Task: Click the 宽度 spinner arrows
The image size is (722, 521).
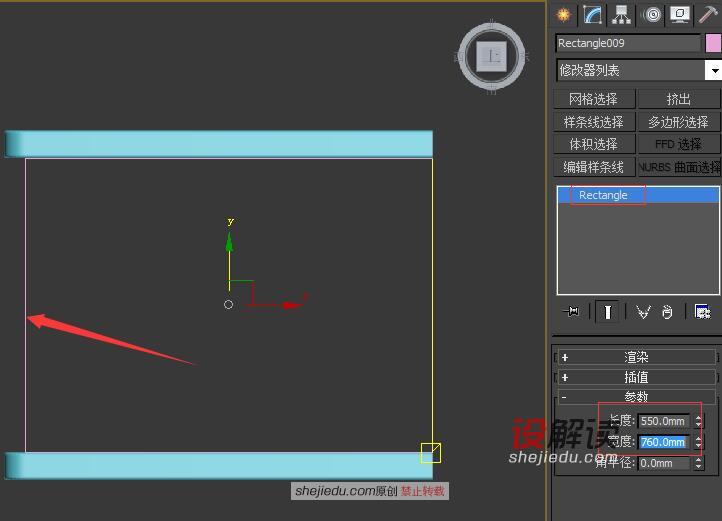Action: 699,442
